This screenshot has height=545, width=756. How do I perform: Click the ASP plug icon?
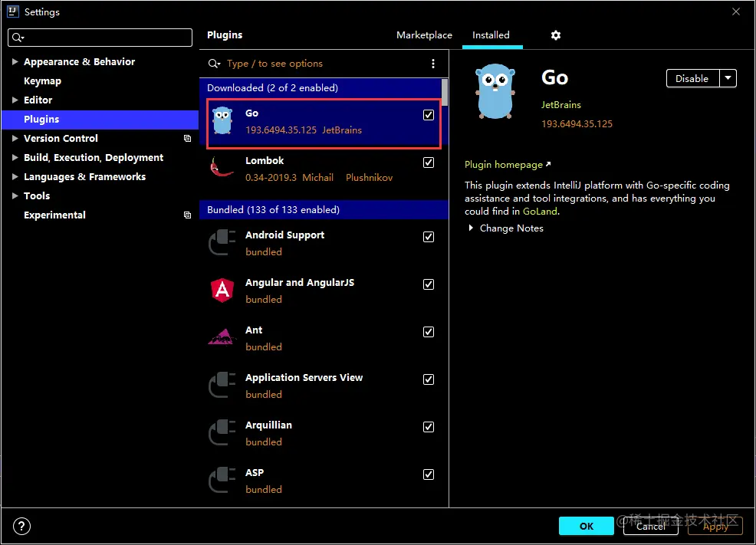[x=222, y=480]
